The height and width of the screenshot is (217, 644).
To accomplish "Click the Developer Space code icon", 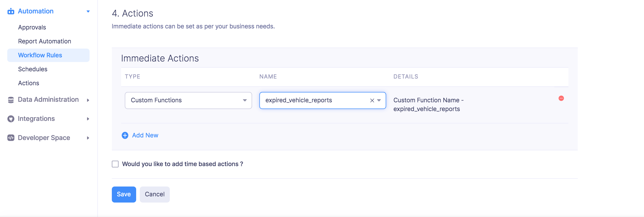I will coord(11,138).
